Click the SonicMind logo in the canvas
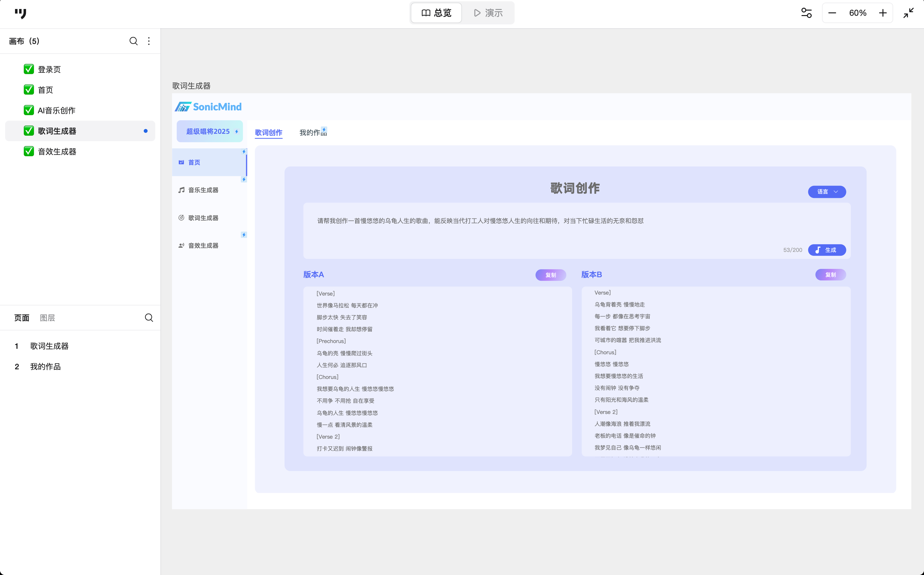924x575 pixels. [208, 107]
